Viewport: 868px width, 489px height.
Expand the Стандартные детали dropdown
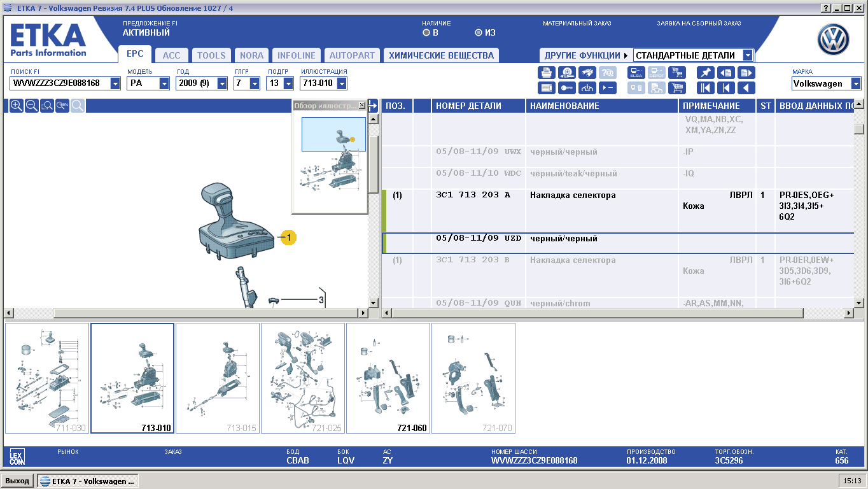[x=747, y=55]
